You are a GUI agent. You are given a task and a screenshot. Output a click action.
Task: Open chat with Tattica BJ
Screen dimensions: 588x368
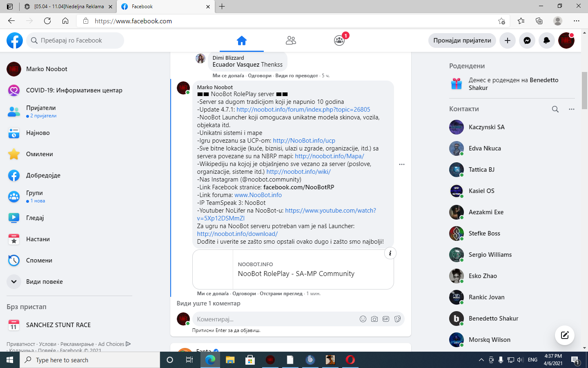click(x=512, y=170)
